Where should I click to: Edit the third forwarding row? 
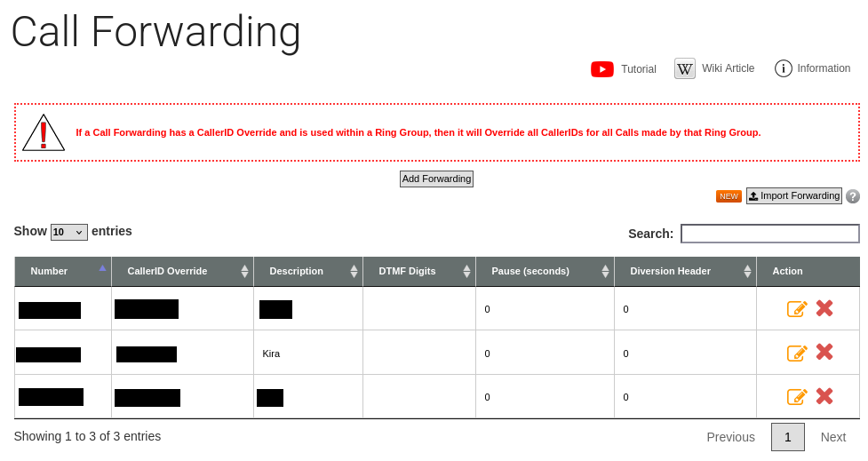pyautogui.click(x=797, y=396)
